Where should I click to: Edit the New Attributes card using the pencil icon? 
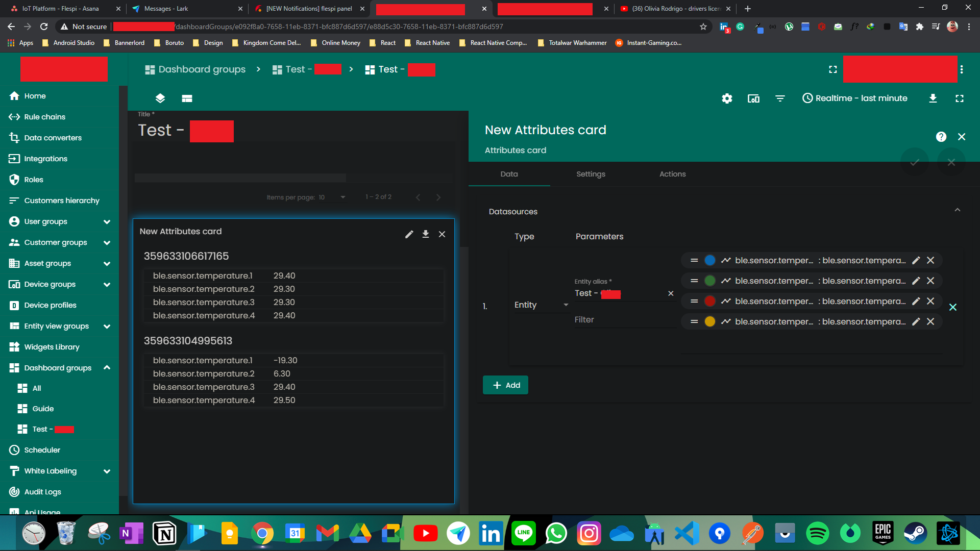(409, 234)
